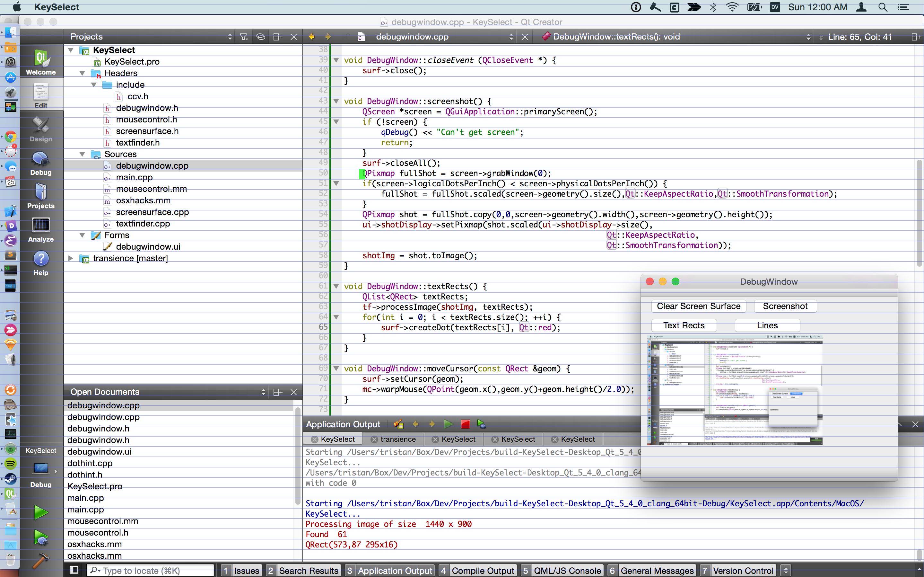Toggle synchronize with editor link icon
The width and height of the screenshot is (924, 577).
coord(260,37)
